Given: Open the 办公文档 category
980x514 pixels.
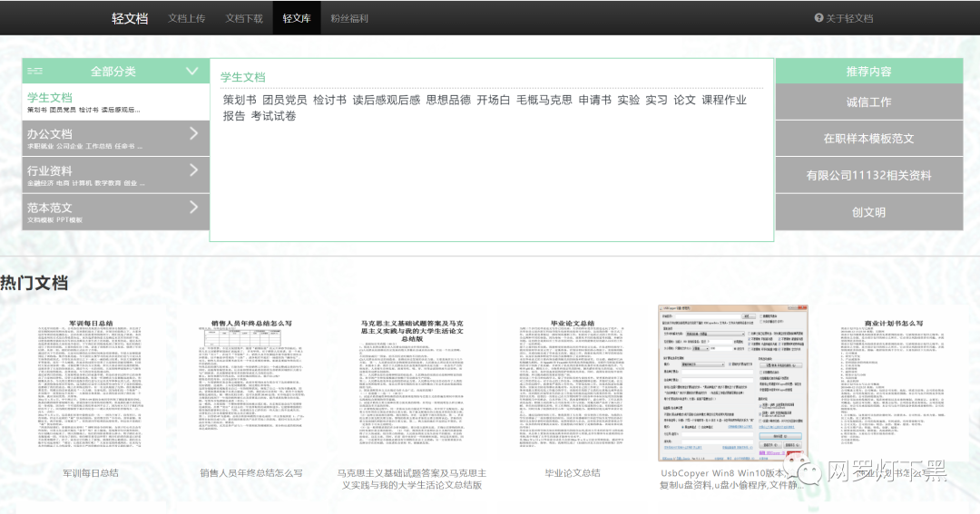Looking at the screenshot, I should pyautogui.click(x=115, y=139).
